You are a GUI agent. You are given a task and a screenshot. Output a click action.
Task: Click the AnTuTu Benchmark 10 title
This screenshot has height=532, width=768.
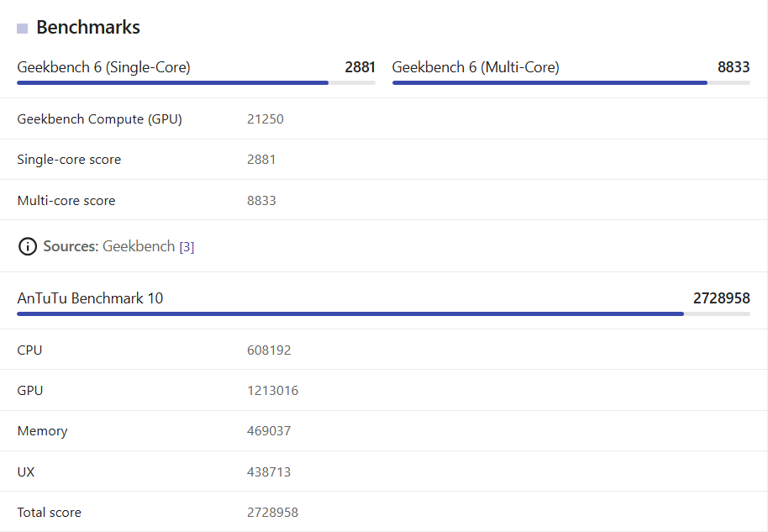(90, 298)
